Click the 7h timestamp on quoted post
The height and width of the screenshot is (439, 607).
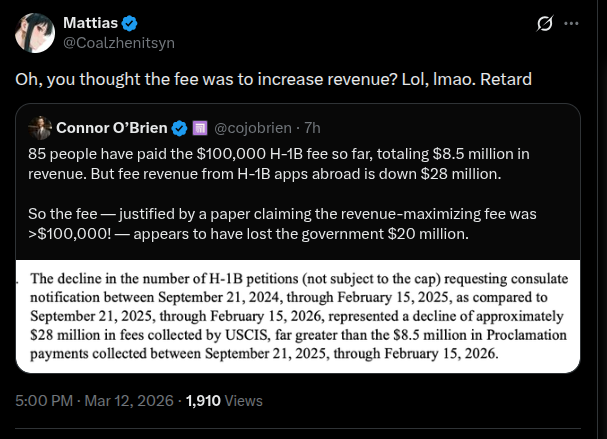312,128
